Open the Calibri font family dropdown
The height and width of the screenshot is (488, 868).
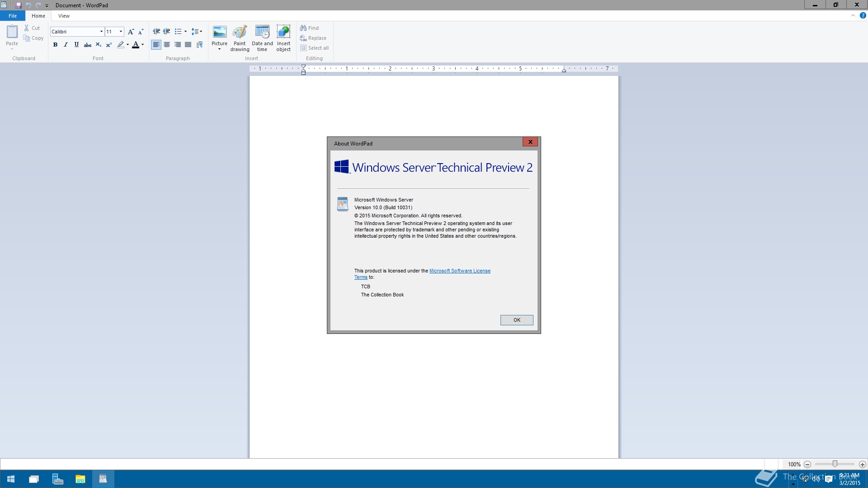pyautogui.click(x=101, y=32)
